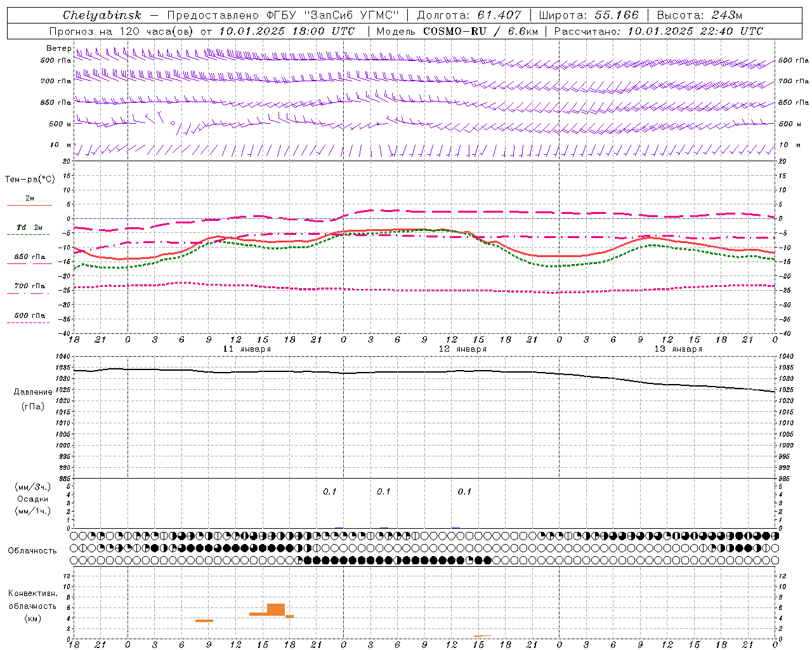Select the Тем-ра(°C) axis title
The width and height of the screenshot is (812, 650).
(30, 180)
